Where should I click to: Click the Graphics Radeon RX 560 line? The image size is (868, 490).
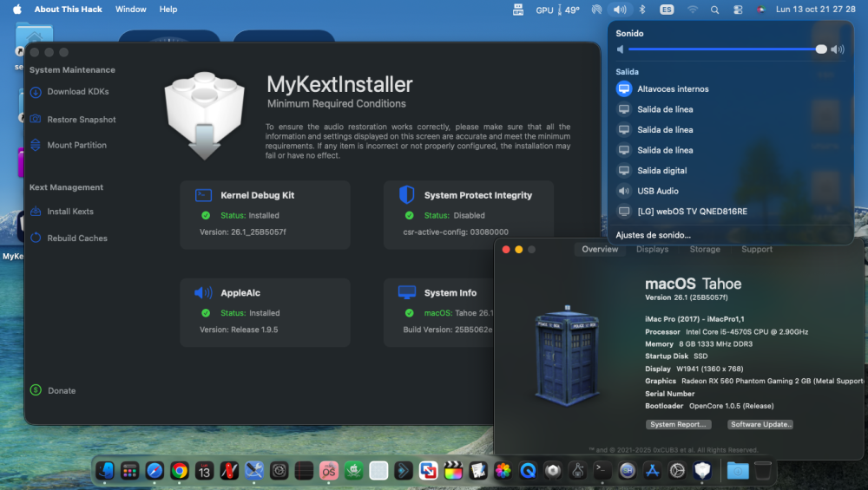pos(754,381)
